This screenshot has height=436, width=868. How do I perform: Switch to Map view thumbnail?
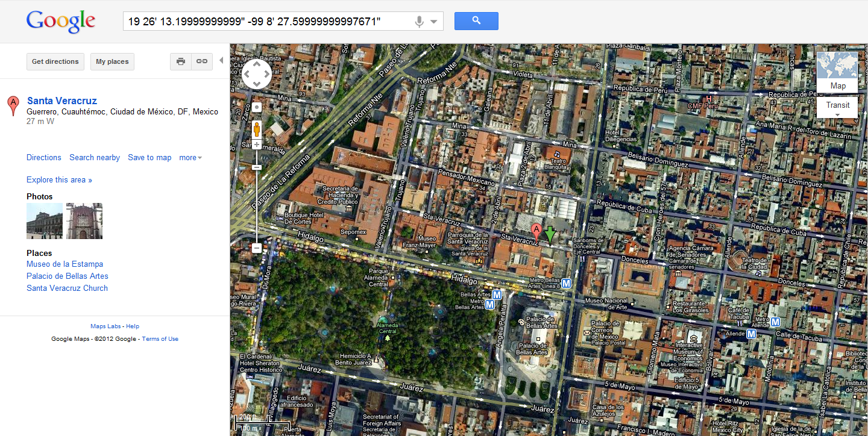[x=837, y=72]
